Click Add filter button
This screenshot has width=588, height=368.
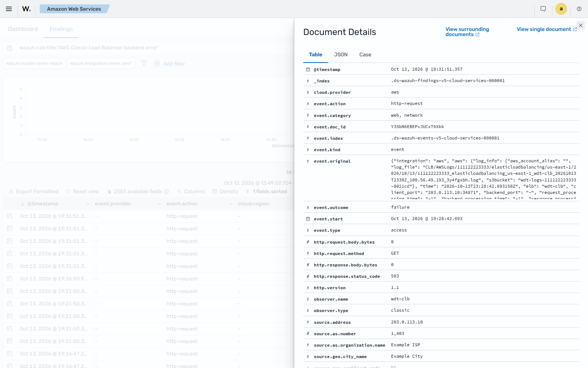[169, 64]
